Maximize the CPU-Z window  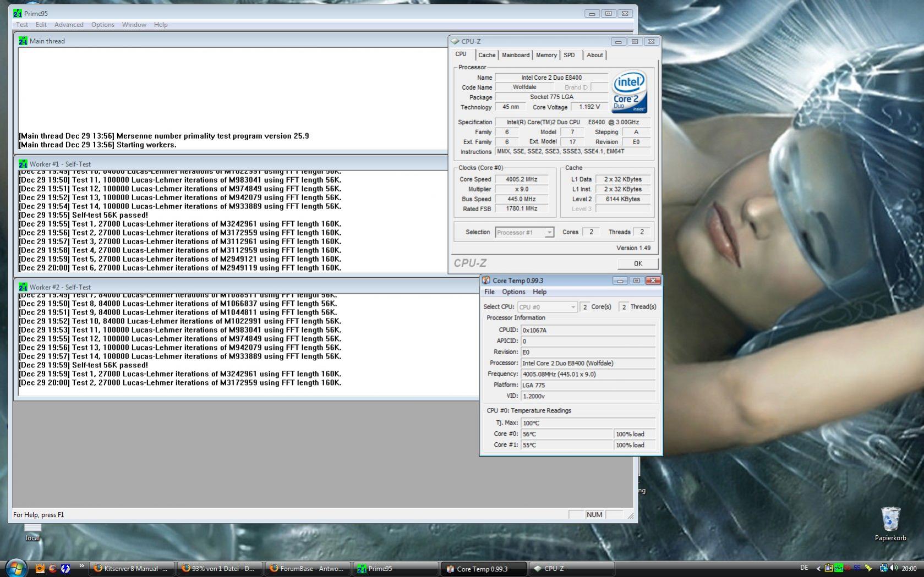(x=635, y=41)
